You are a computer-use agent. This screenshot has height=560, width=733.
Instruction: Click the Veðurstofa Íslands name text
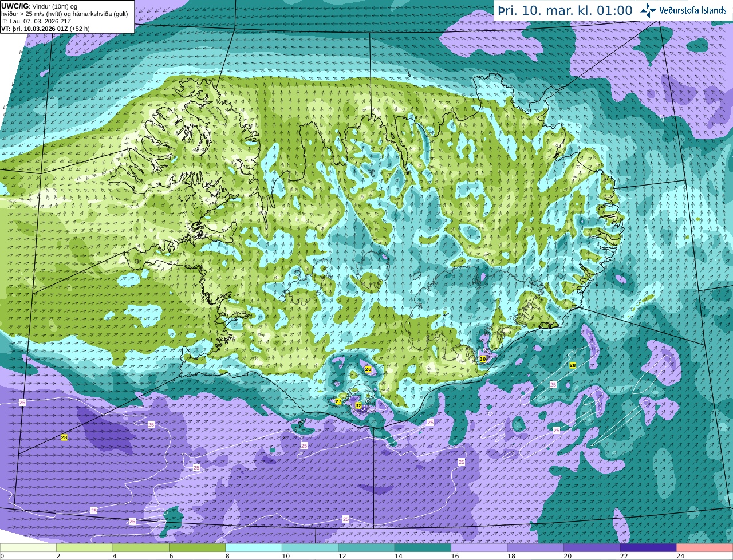tap(693, 10)
